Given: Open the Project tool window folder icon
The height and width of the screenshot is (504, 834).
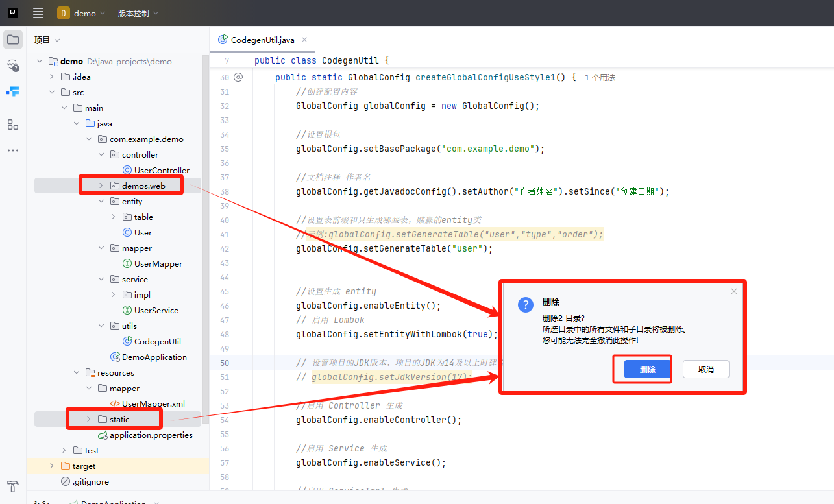Looking at the screenshot, I should click(13, 40).
